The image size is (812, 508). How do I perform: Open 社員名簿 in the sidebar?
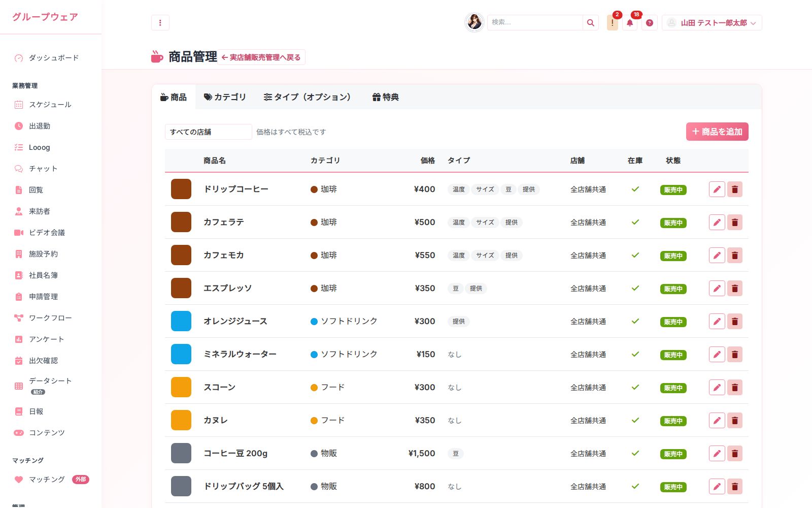coord(51,275)
